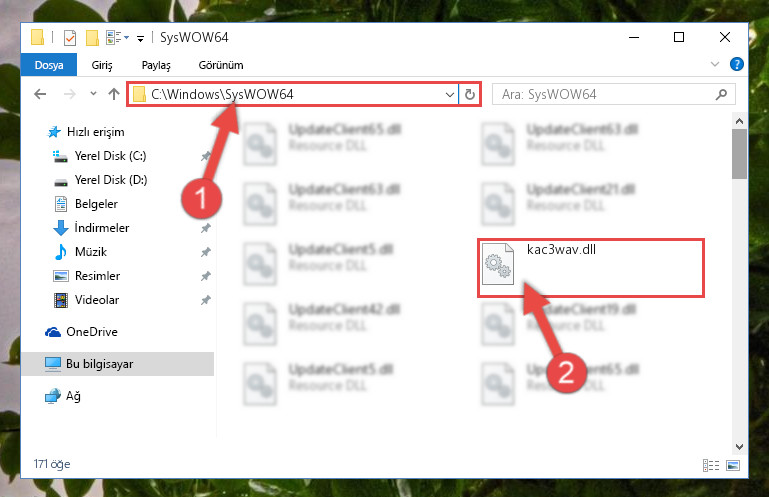769x497 pixels.
Task: Click the search magnifier icon
Action: (x=721, y=94)
